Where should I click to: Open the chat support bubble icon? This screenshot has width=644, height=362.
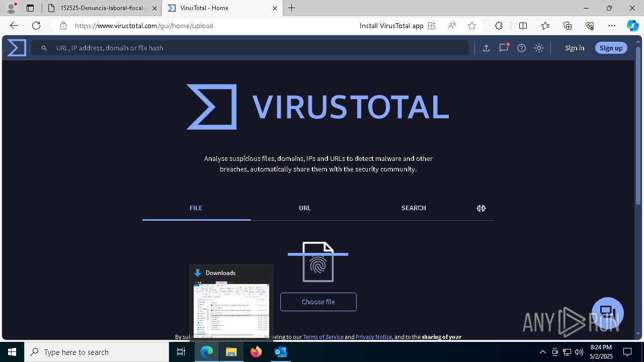(608, 313)
